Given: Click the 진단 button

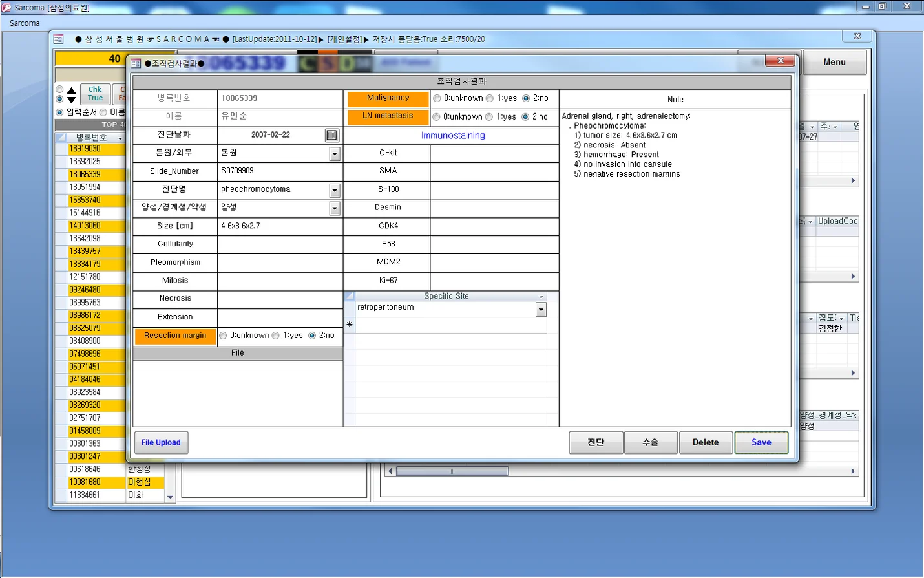Looking at the screenshot, I should (596, 442).
